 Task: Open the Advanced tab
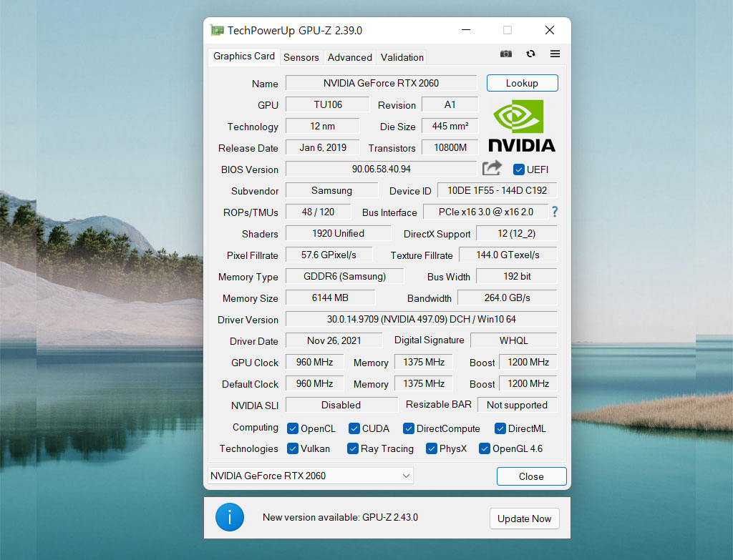click(x=349, y=57)
